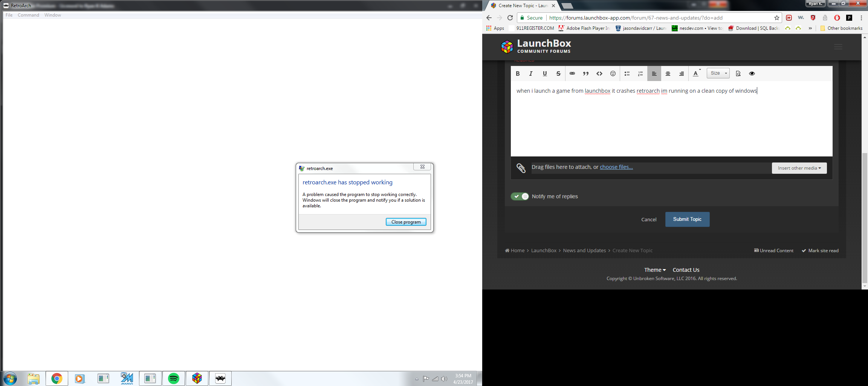Reload the page in Chrome
The width and height of the screenshot is (868, 386).
point(510,18)
